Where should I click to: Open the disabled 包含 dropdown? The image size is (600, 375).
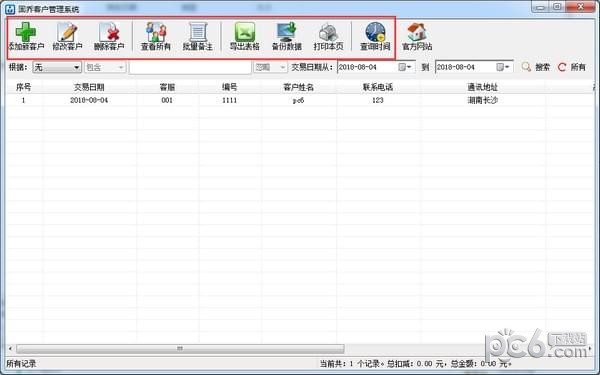pos(105,67)
